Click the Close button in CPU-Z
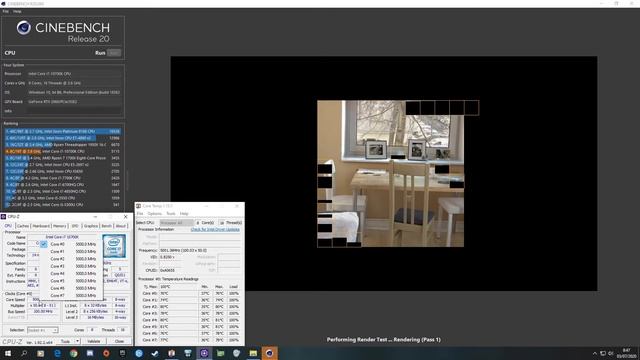 pos(119,341)
